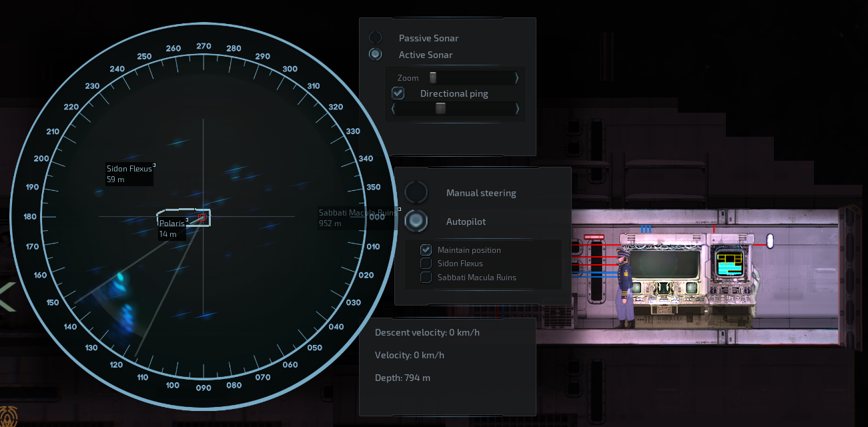Click left arrow of directional ping slider

pos(394,109)
